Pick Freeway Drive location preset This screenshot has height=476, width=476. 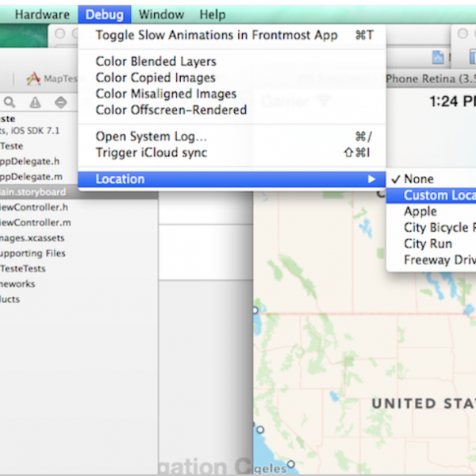tap(431, 260)
